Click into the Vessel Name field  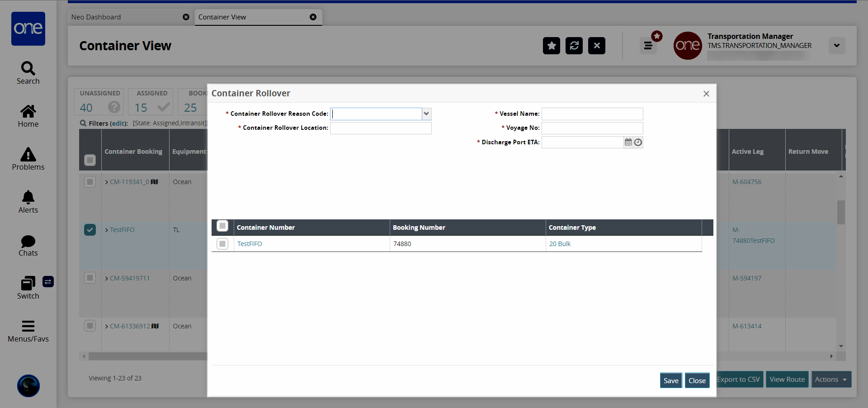click(592, 114)
